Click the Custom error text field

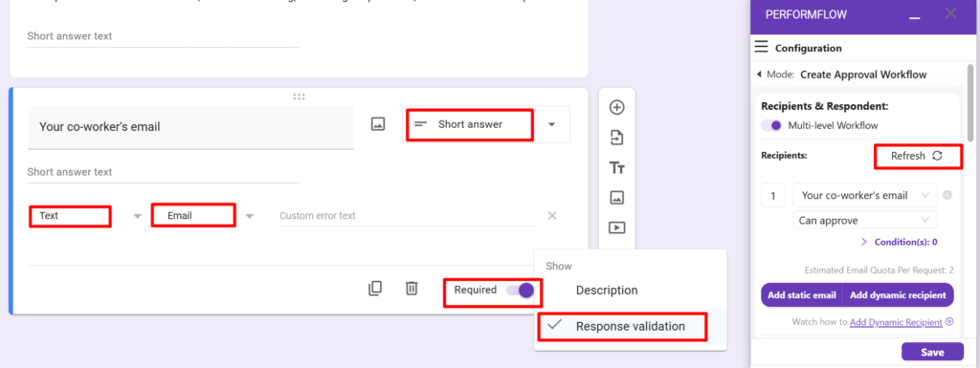[406, 216]
